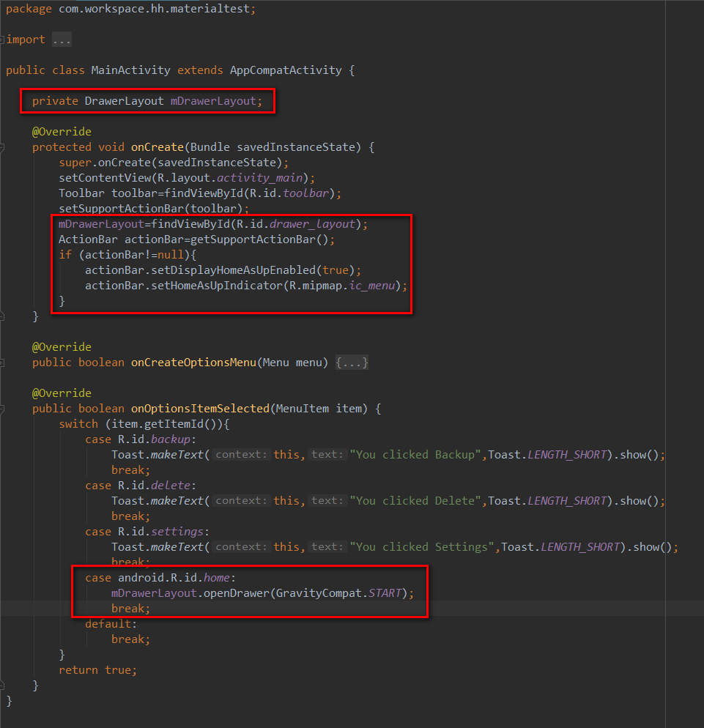
Task: Click 'delete' in case R.id.delete
Action: (171, 486)
